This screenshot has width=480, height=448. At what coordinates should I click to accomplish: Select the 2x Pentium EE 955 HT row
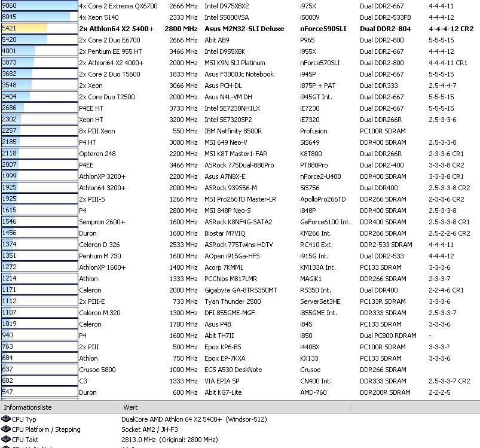[x=240, y=51]
